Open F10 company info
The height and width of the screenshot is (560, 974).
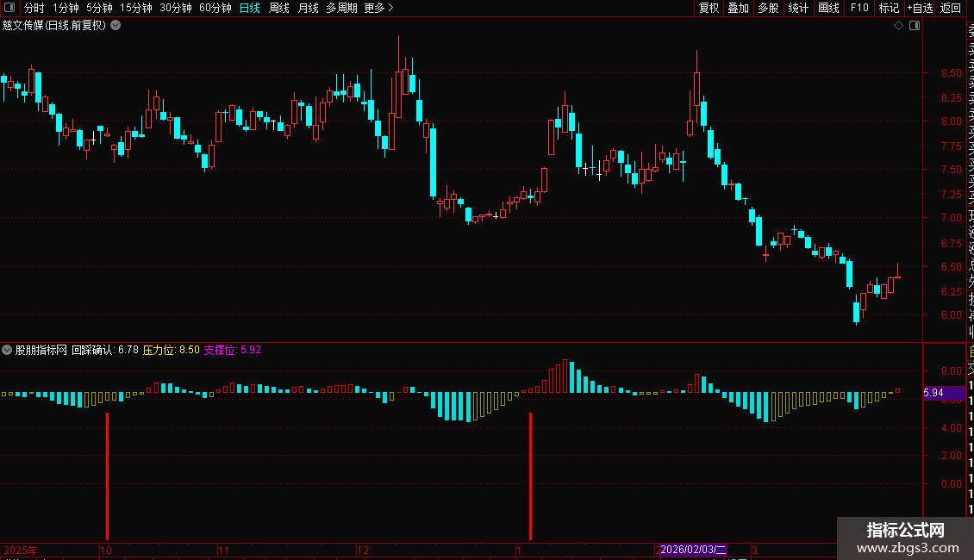(859, 8)
